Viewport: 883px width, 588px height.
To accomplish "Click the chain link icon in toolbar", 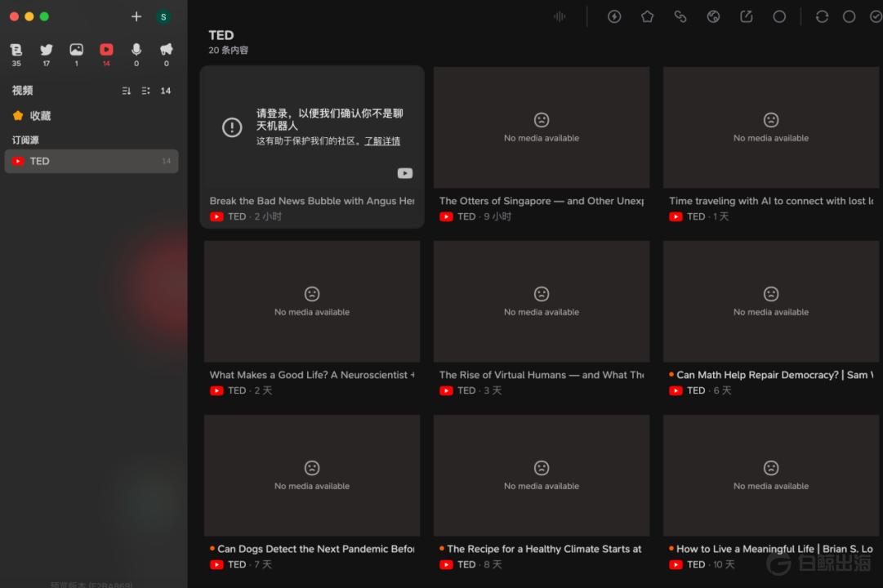I will [680, 16].
